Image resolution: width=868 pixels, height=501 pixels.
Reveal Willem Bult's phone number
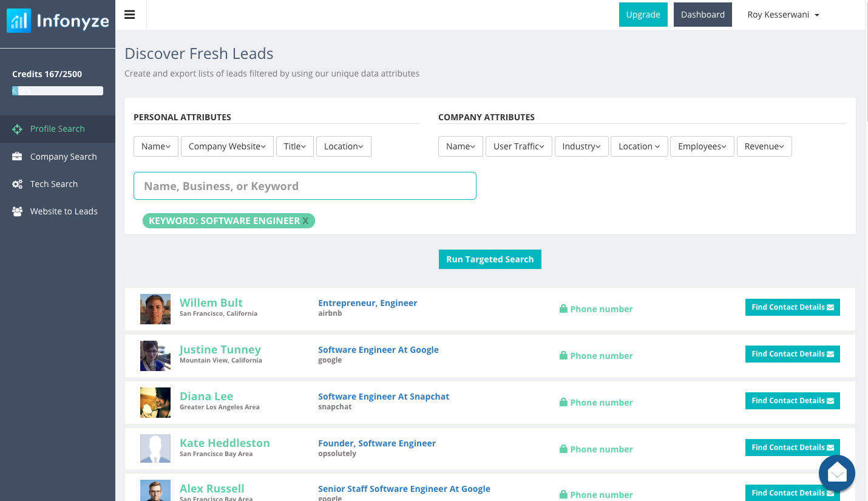596,309
